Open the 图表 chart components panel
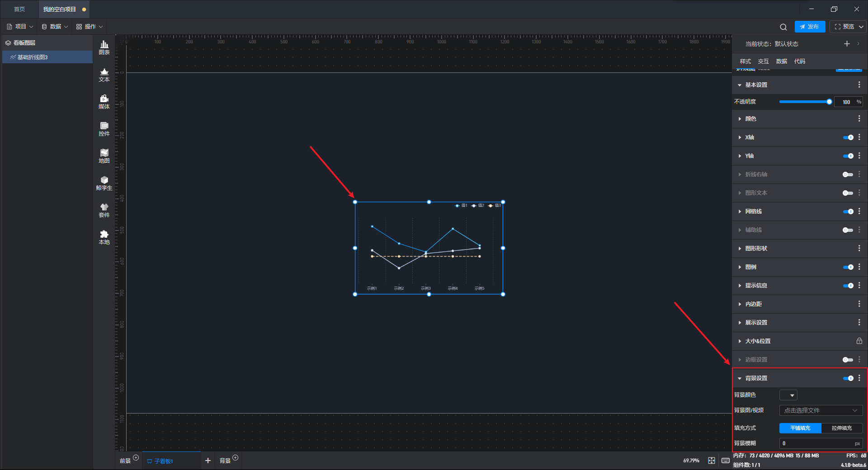 click(x=104, y=47)
